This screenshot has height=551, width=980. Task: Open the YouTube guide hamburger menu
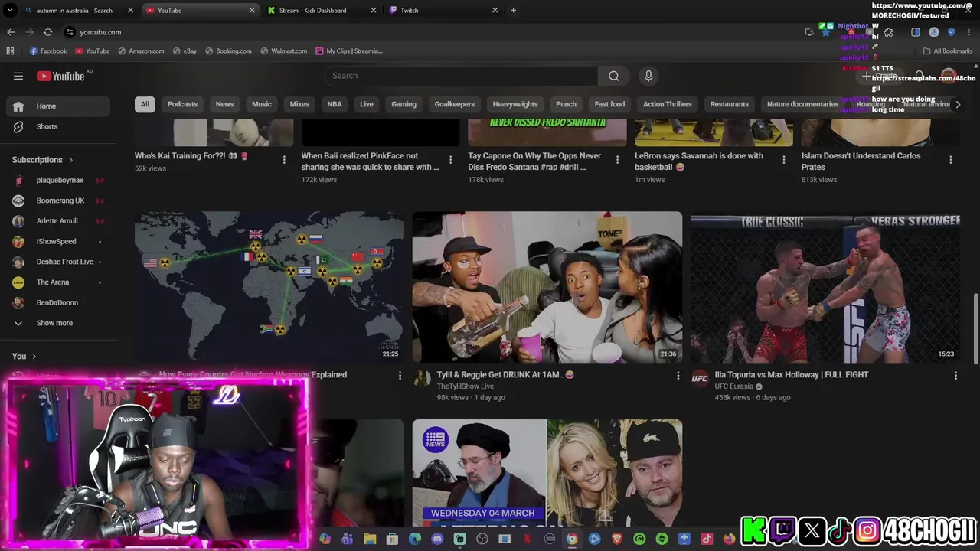(x=18, y=76)
